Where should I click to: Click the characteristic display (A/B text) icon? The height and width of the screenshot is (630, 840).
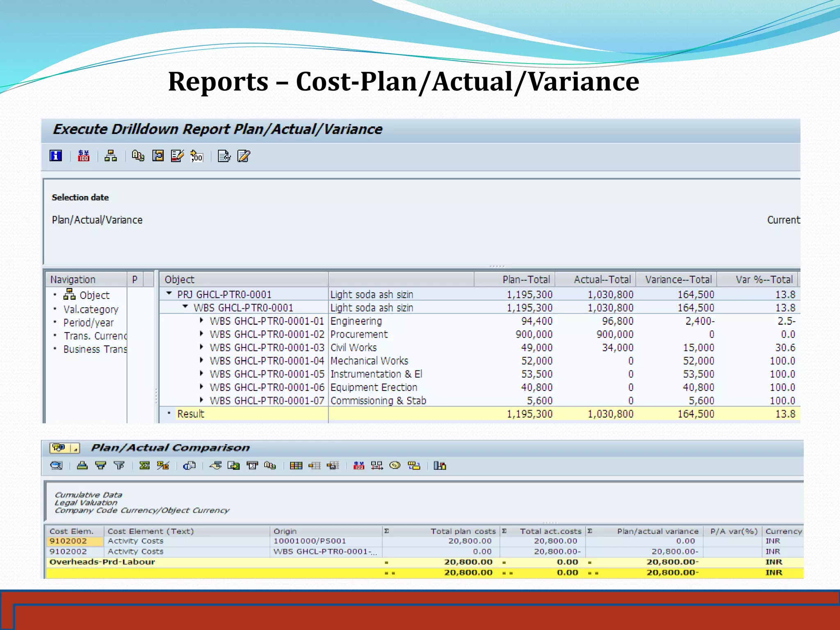(138, 156)
